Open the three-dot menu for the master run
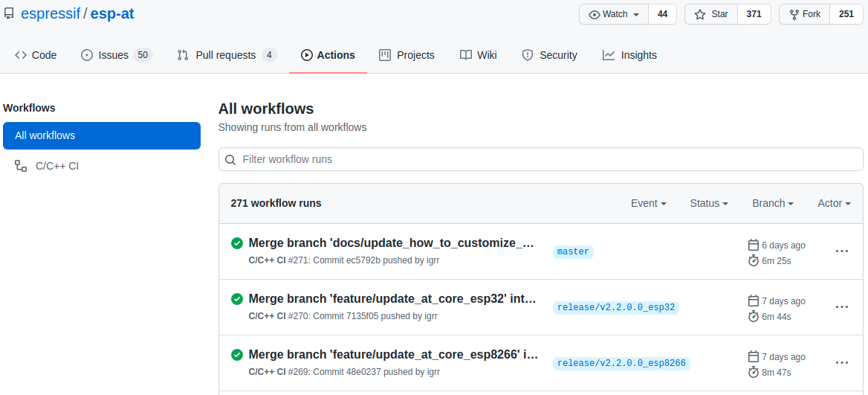The height and width of the screenshot is (395, 868). point(841,251)
